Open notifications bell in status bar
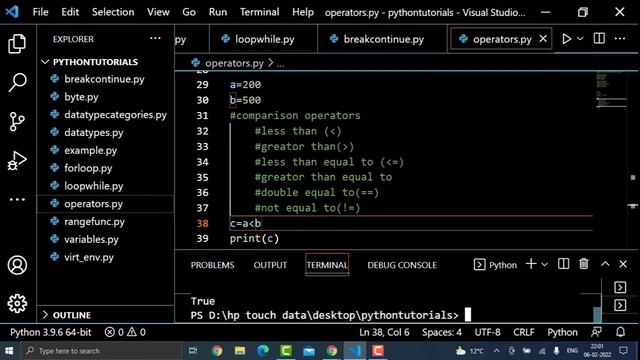Viewport: 640px width, 360px height. coord(620,332)
